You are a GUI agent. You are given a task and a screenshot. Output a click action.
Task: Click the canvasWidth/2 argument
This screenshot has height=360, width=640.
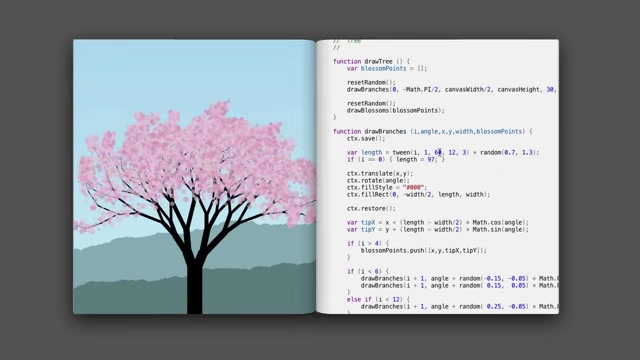[468, 89]
